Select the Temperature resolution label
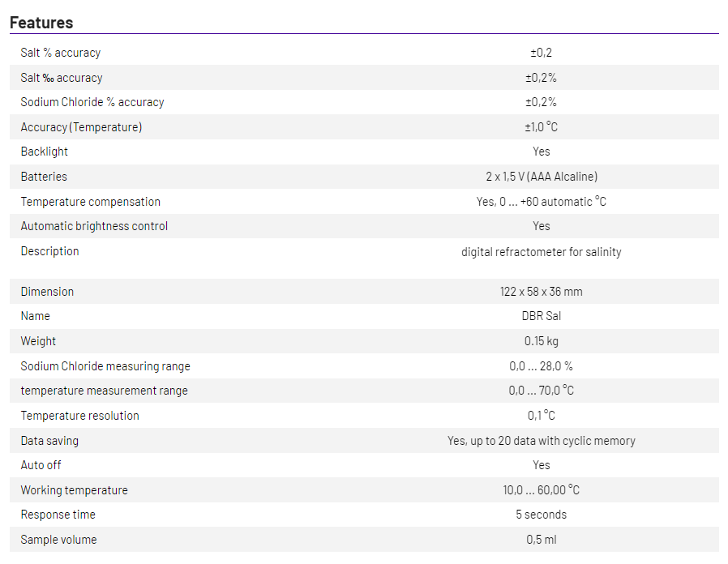Screen dimensions: 728x564 coord(80,416)
